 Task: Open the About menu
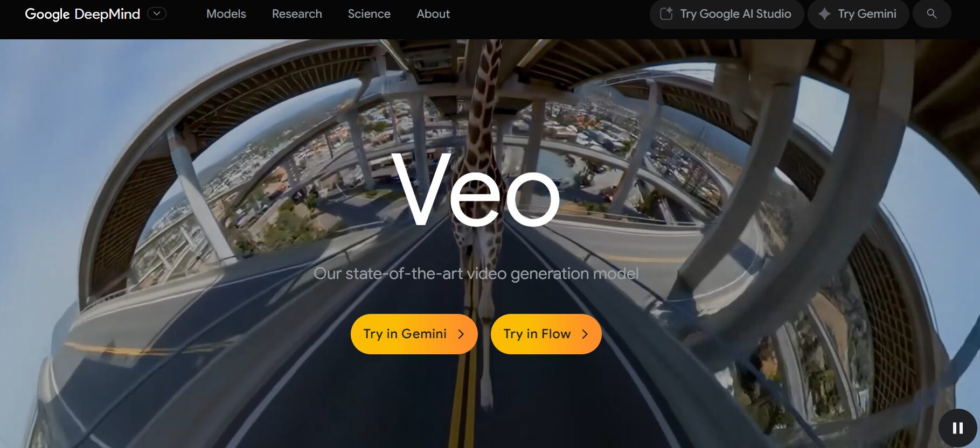click(433, 14)
